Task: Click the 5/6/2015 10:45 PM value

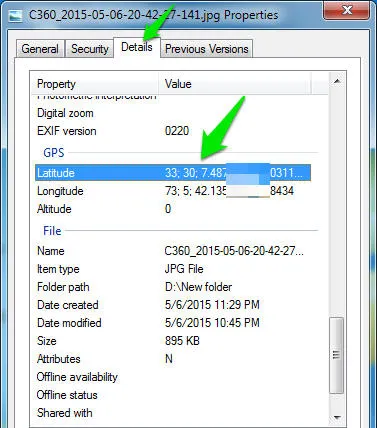Action: 212,323
